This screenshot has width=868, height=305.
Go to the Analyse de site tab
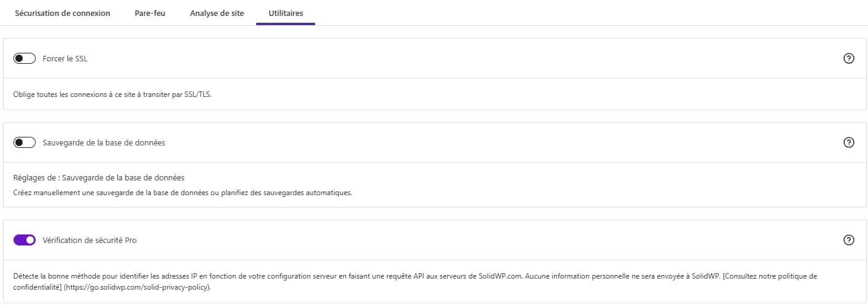click(x=217, y=13)
